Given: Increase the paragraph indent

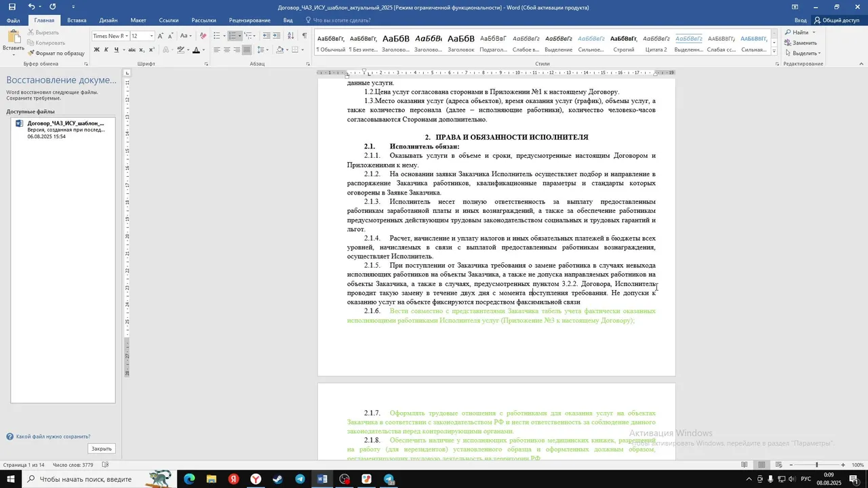Looking at the screenshot, I should [277, 36].
